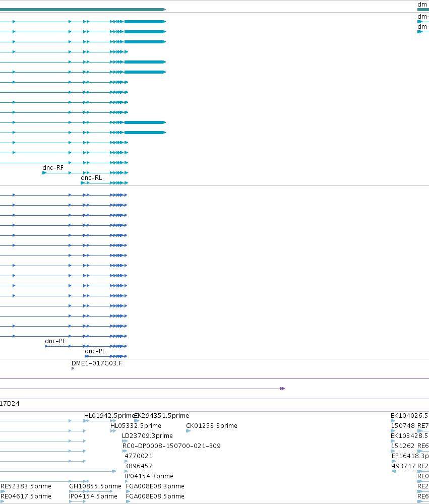Select the dnc-RF transcript label
This screenshot has height=504, width=429.
[53, 168]
